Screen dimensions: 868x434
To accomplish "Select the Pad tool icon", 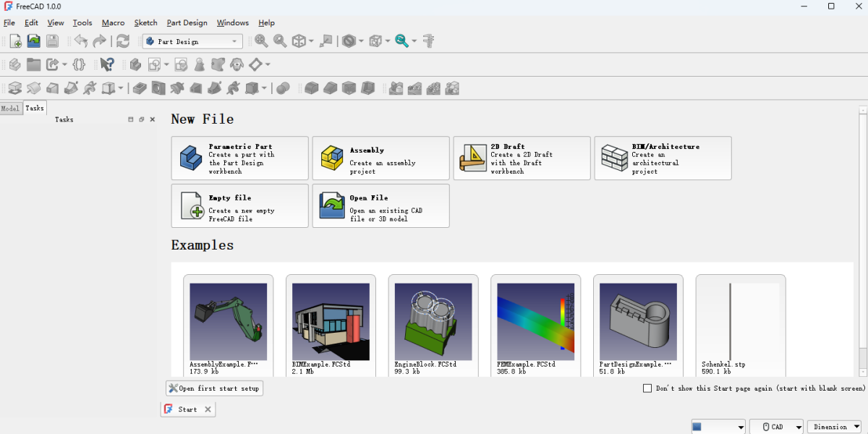I will (x=14, y=88).
